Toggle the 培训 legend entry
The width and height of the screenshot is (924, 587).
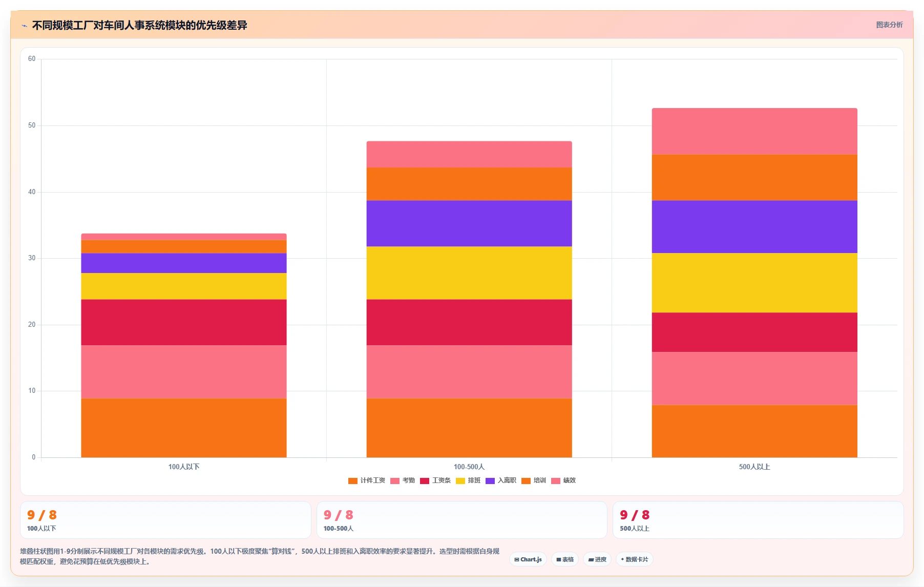coord(534,480)
